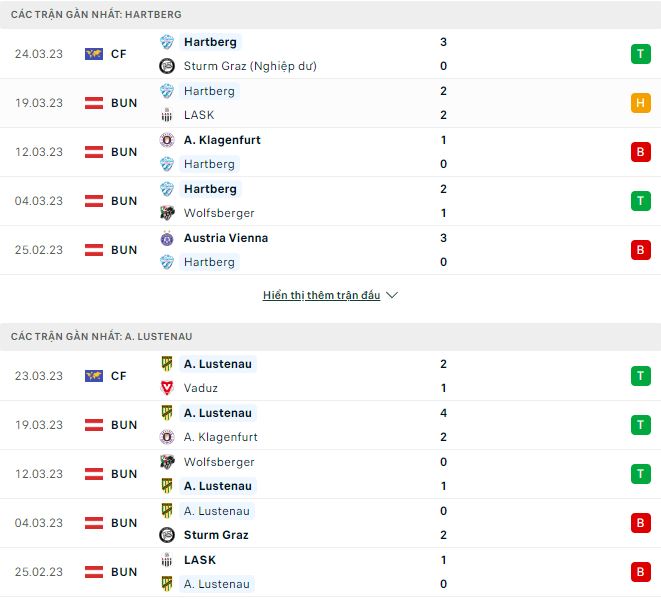Image resolution: width=661 pixels, height=599 pixels.
Task: Open the Hartberg team link in the 24.03.23 match
Action: tap(210, 42)
